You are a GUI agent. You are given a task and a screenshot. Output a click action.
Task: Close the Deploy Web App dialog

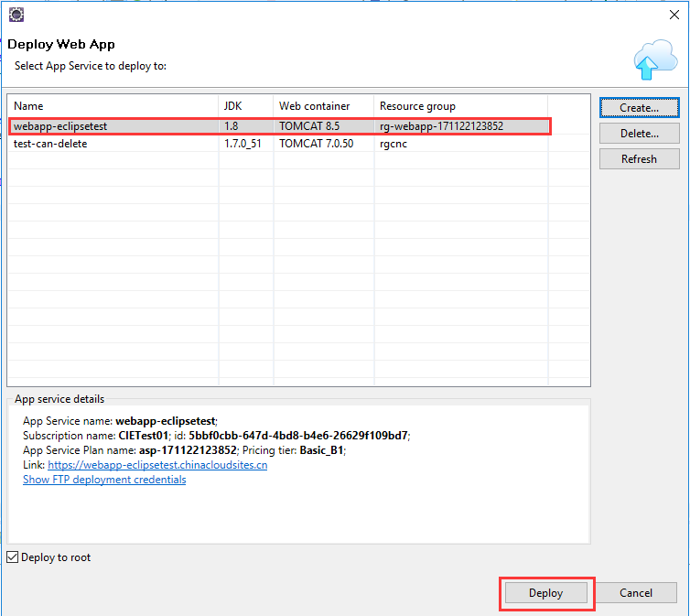[x=674, y=15]
